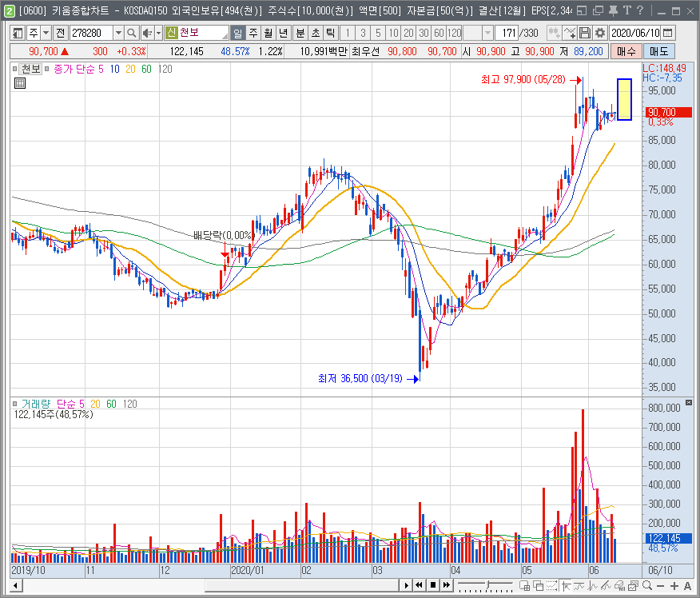700x598 pixels.
Task: Adjust the candle width slider
Action: click(486, 585)
